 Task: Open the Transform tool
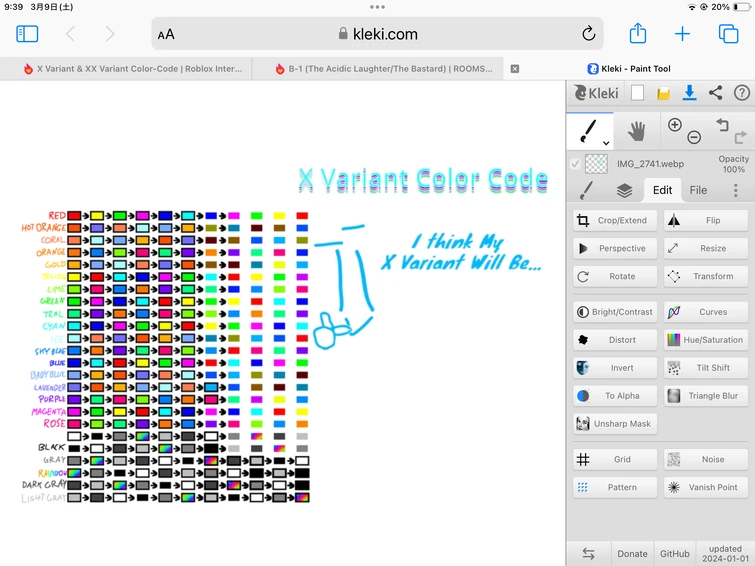tap(706, 276)
